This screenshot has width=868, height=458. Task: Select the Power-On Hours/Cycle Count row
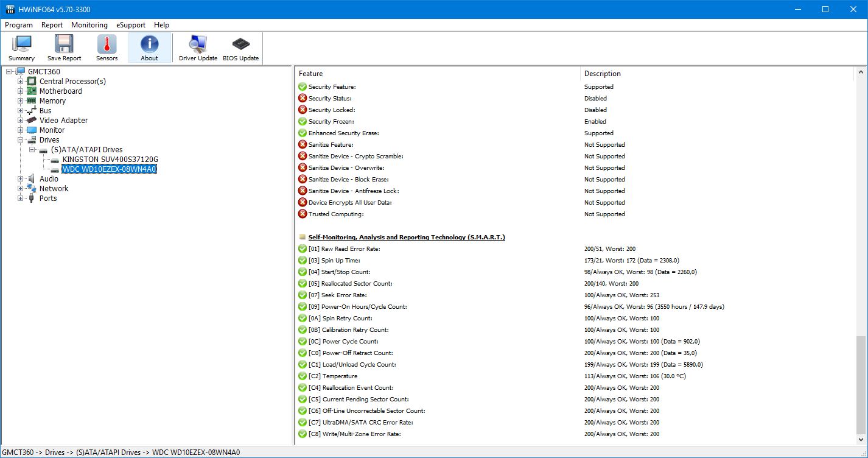click(575, 307)
